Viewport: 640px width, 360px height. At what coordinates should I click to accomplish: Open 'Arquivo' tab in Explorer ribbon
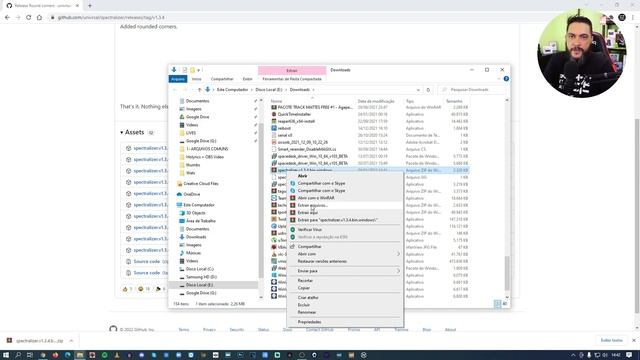tap(178, 79)
